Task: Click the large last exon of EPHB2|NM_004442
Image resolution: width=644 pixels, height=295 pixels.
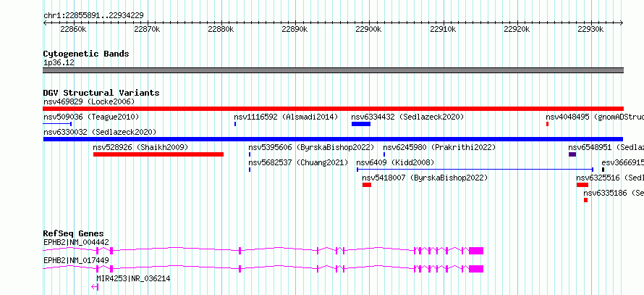Action: tap(476, 251)
